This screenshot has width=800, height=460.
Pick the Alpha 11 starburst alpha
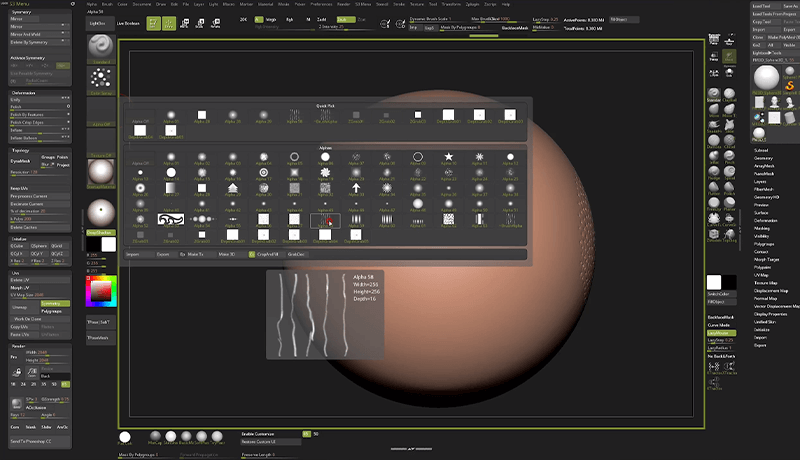(x=479, y=157)
